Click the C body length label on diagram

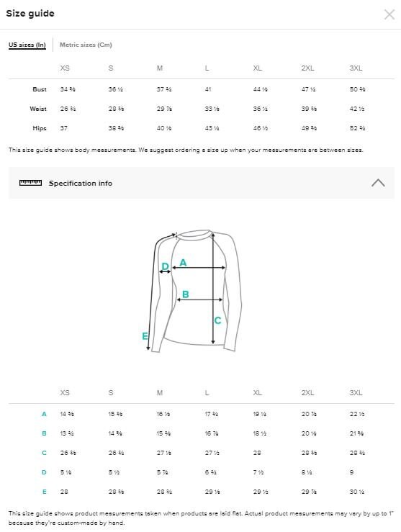tap(217, 320)
